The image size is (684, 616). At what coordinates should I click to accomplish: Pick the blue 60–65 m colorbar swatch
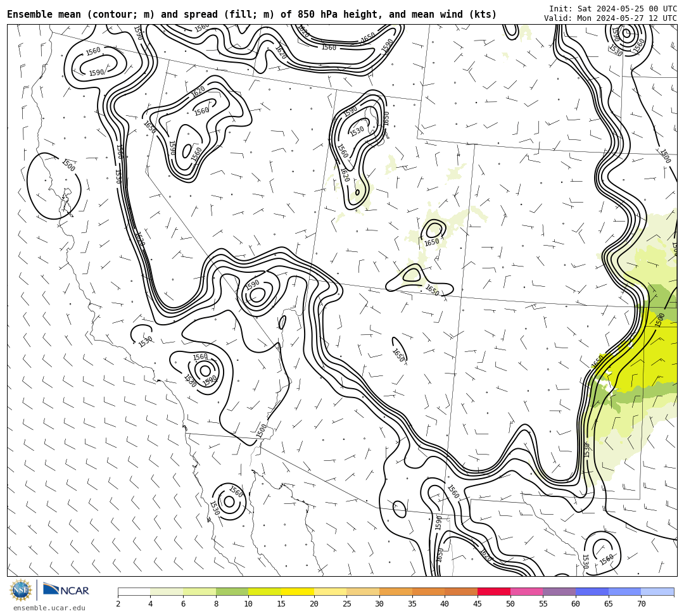[x=592, y=591]
